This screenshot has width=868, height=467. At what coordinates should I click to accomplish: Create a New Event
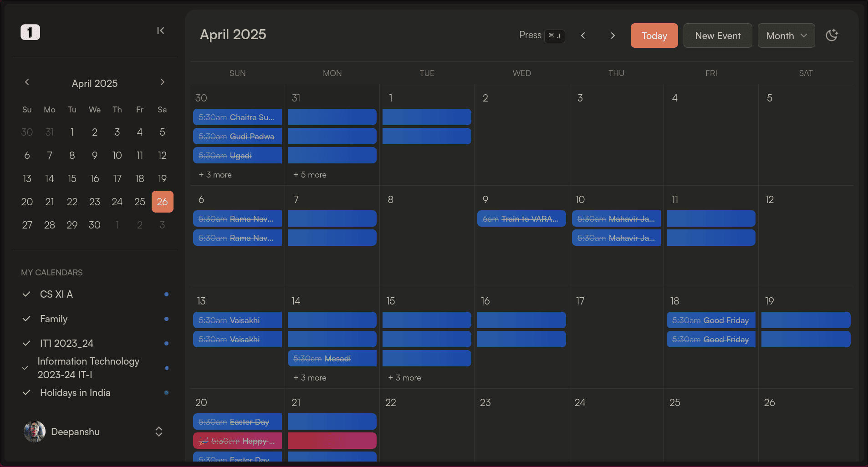717,36
